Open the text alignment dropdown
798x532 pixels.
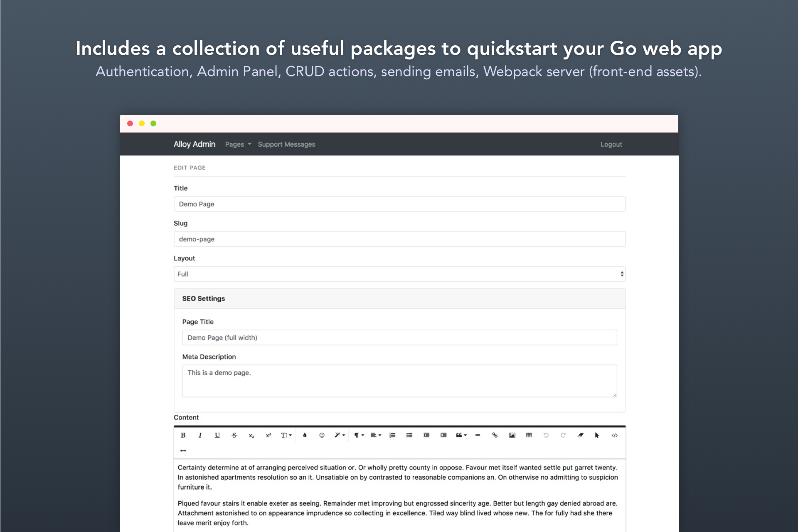point(375,435)
